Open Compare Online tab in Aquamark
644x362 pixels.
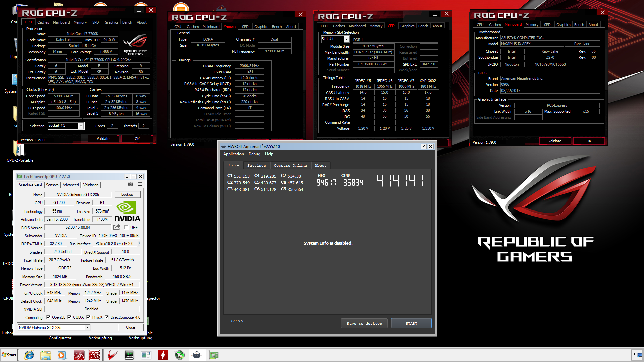(290, 165)
